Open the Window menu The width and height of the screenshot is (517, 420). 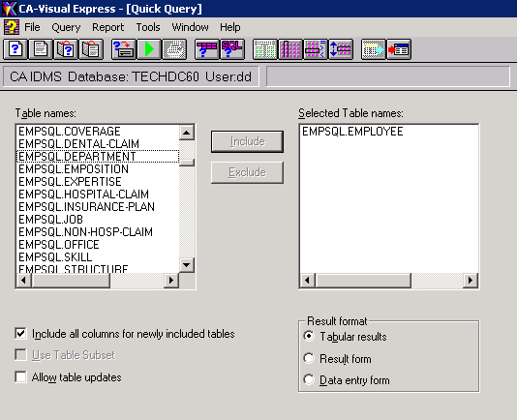click(x=190, y=27)
